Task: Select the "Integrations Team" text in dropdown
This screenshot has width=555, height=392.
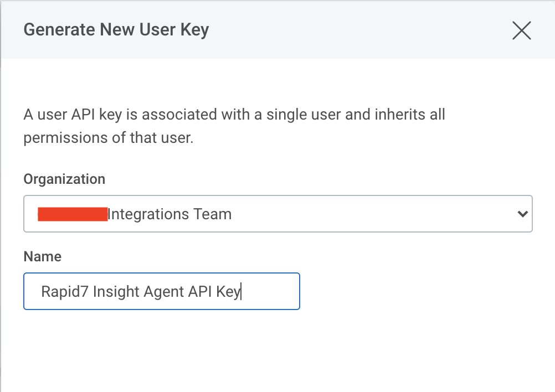Action: [169, 214]
